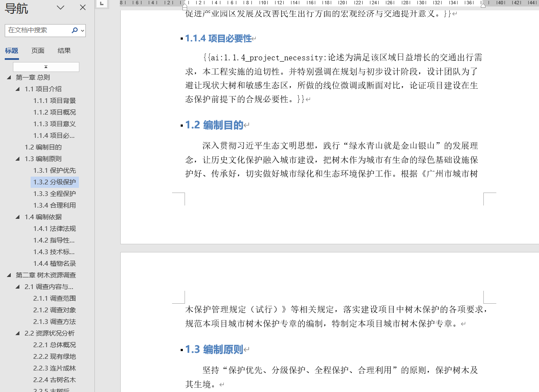This screenshot has width=539, height=392.
Task: Collapse the 1.1 项目介绍 node
Action: click(18, 89)
